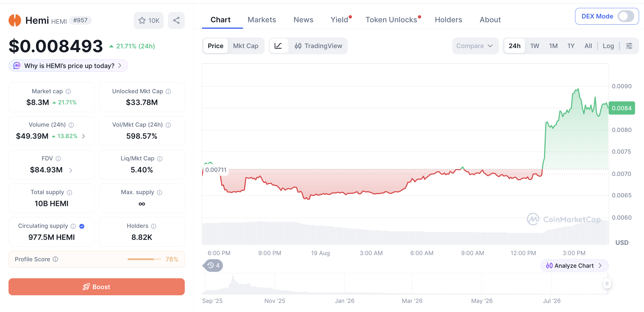Expand Volume (24h) details chevron
644x312 pixels.
click(84, 136)
